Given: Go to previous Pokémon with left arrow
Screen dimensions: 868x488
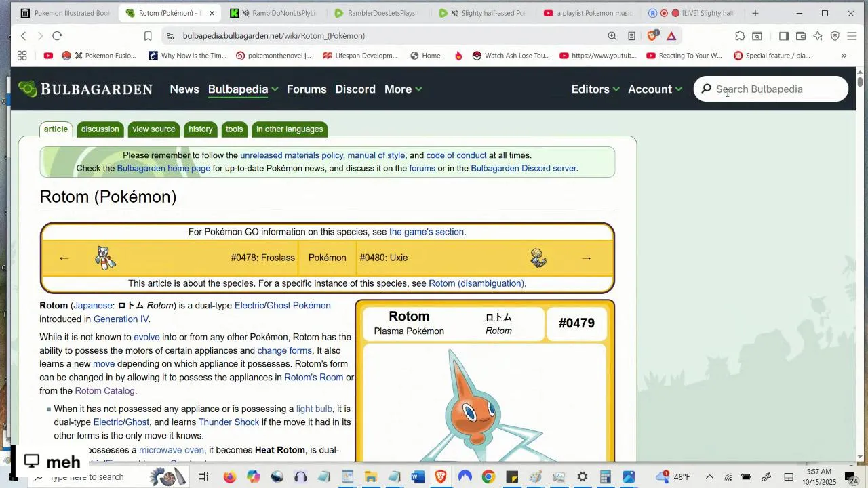Looking at the screenshot, I should coord(64,258).
